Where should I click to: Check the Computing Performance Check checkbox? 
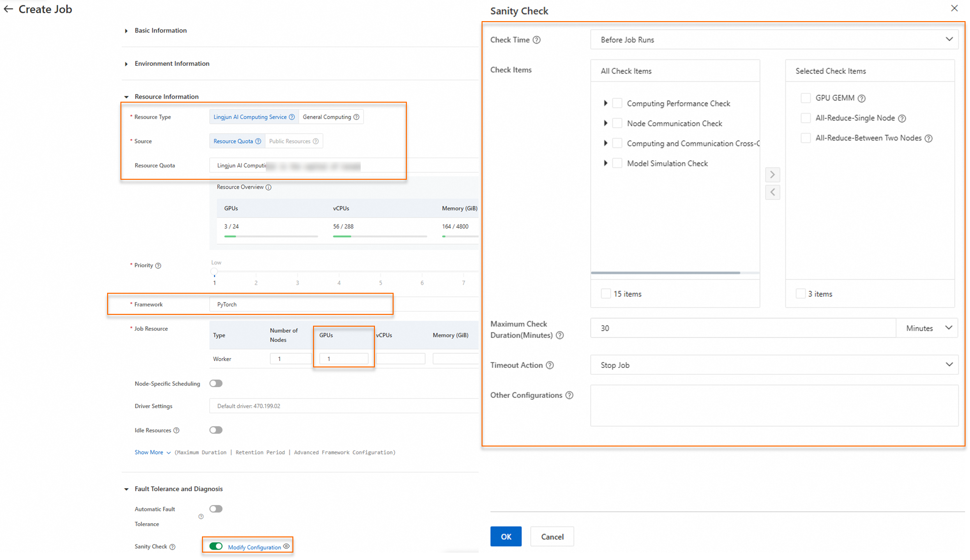tap(617, 103)
